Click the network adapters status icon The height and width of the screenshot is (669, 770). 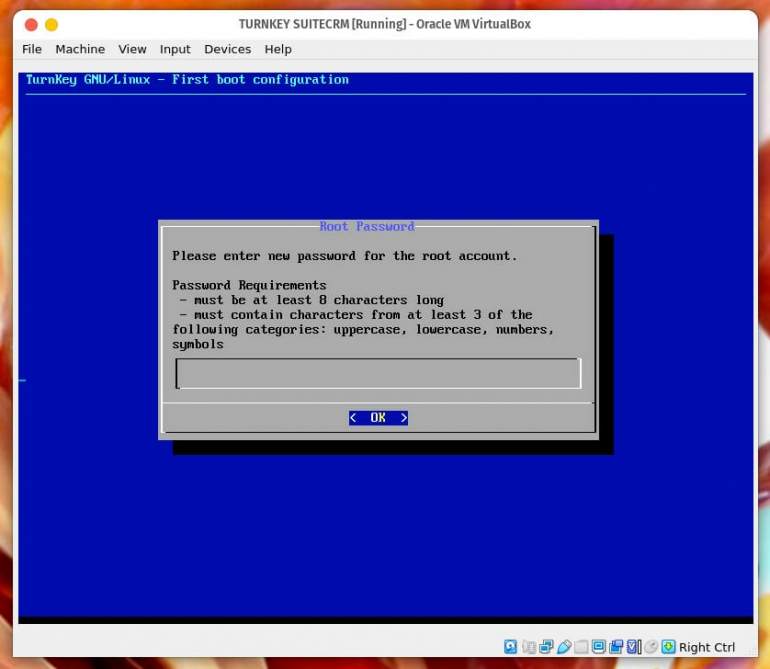[546, 646]
